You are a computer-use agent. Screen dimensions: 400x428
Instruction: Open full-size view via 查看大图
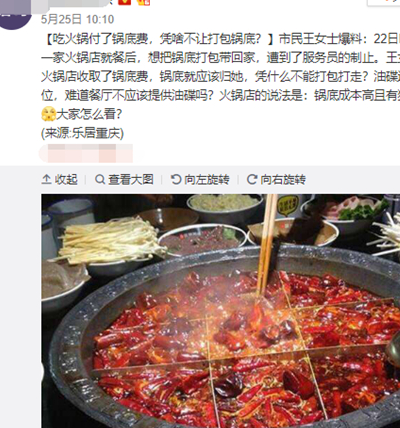tap(131, 179)
